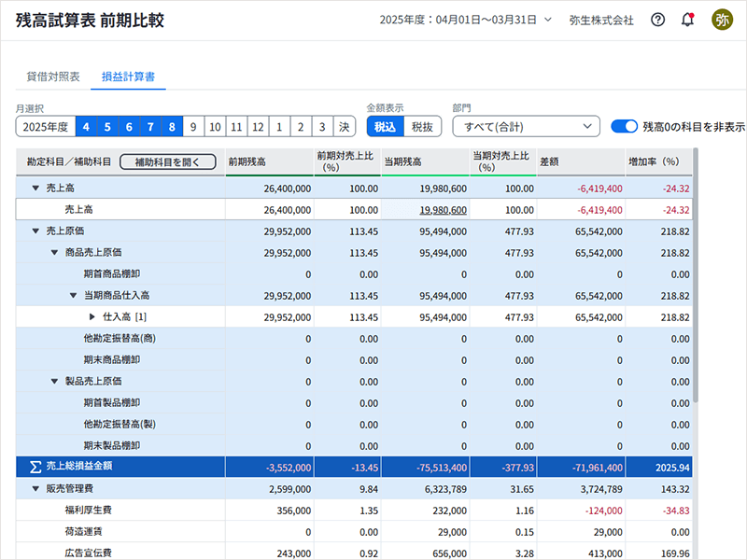This screenshot has height=560, width=747.
Task: Open the help question mark icon
Action: (x=657, y=20)
